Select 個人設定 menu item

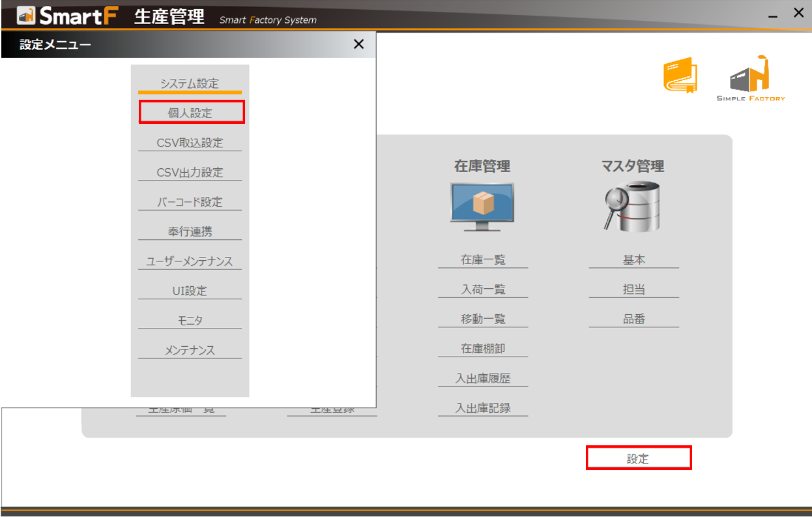[x=191, y=113]
